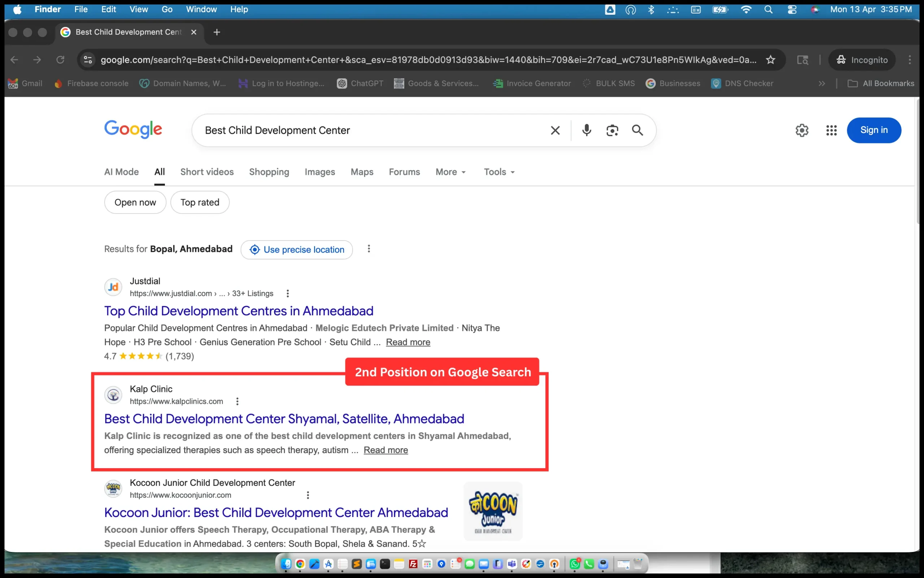Click the Incognito indicator button
The height and width of the screenshot is (578, 924).
click(862, 60)
